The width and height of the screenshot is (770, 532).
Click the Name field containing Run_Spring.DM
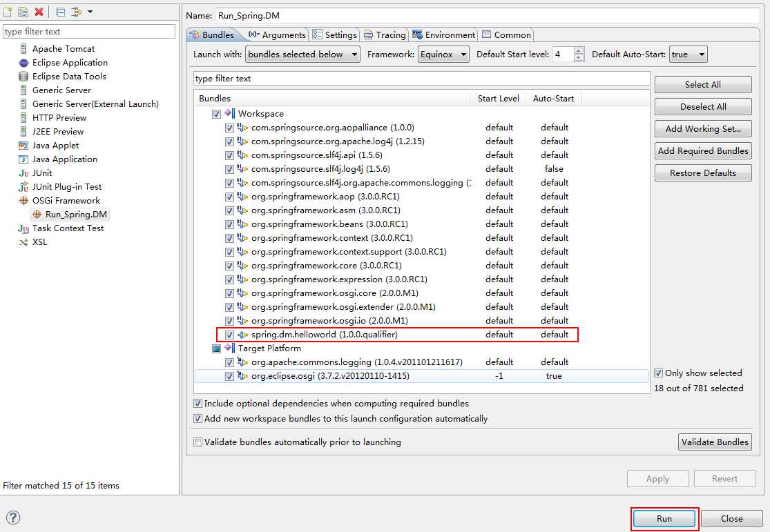[x=488, y=16]
